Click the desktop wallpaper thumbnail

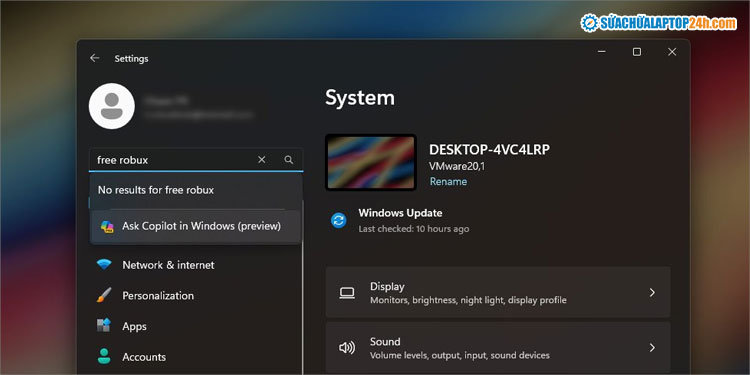371,162
